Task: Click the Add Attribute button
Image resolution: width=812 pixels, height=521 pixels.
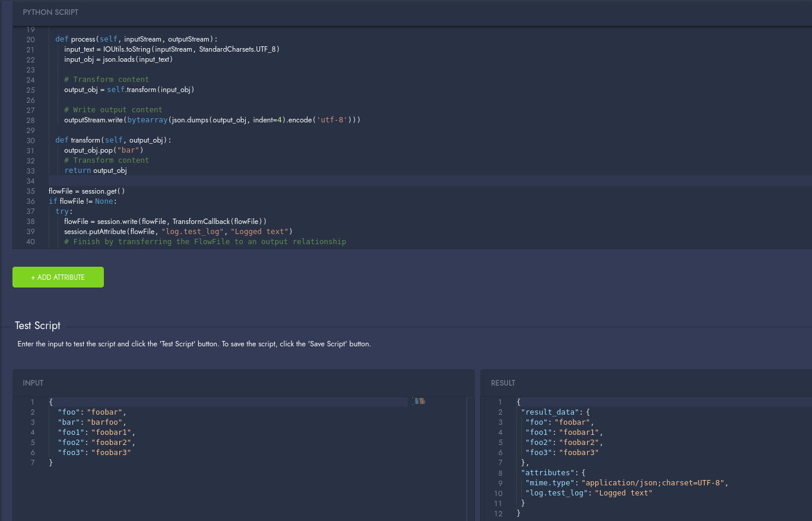Action: 58,277
